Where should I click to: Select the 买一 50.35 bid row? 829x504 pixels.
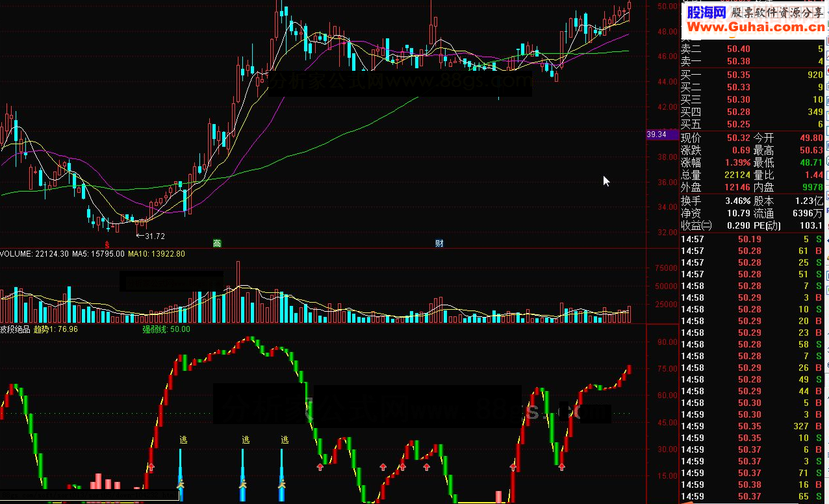(752, 75)
